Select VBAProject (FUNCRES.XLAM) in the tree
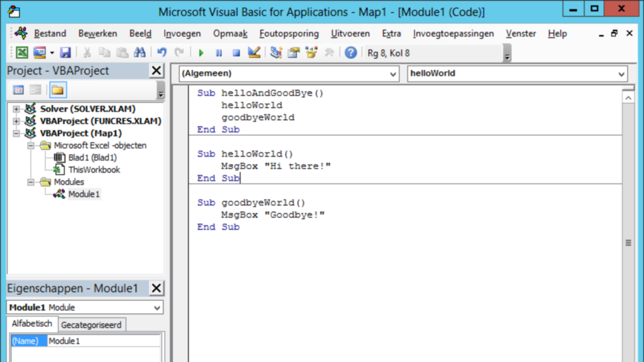The height and width of the screenshot is (362, 644). click(101, 121)
